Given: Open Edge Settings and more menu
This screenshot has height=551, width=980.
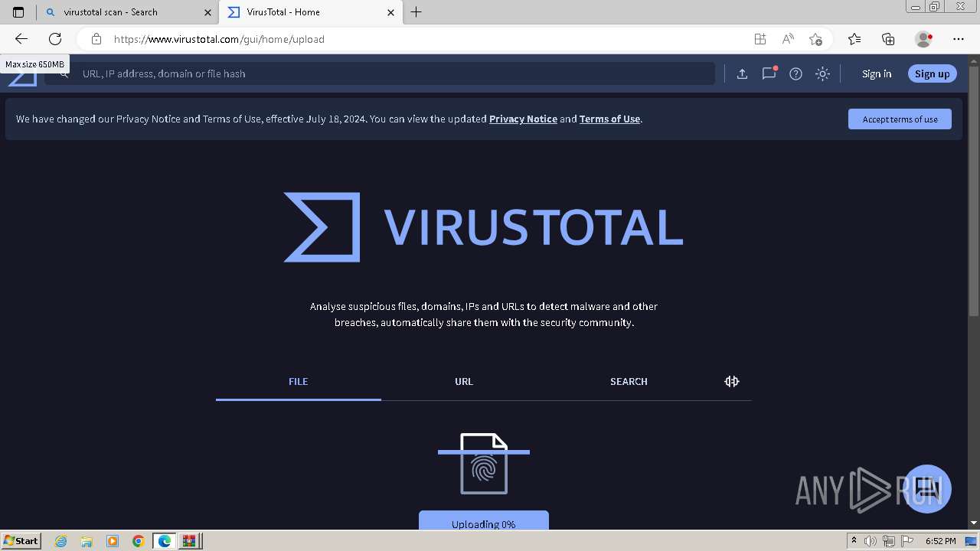Looking at the screenshot, I should [x=959, y=39].
